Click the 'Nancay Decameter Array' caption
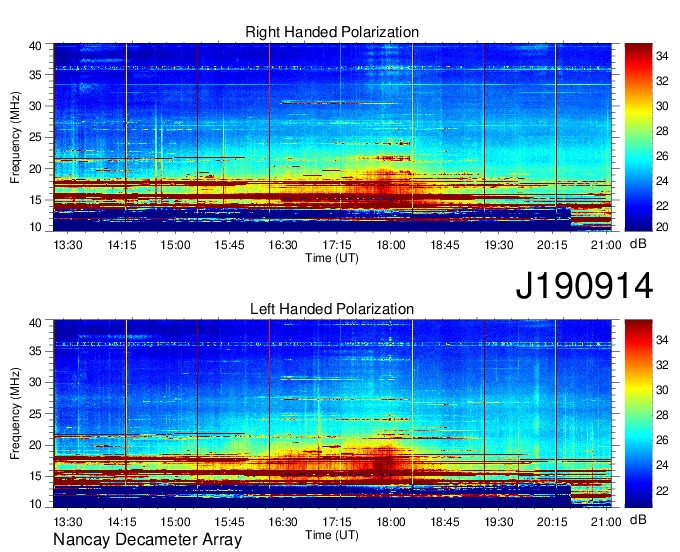The height and width of the screenshot is (552, 680). [x=147, y=540]
